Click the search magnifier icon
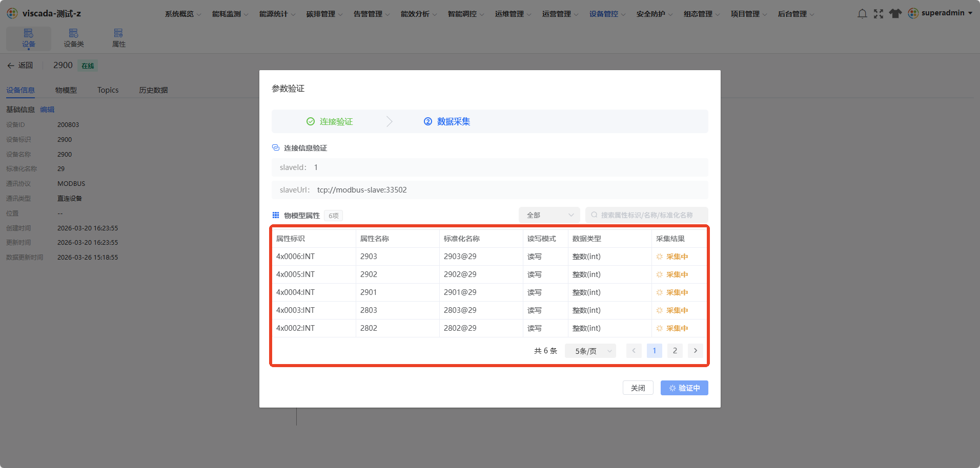980x468 pixels. coord(594,215)
